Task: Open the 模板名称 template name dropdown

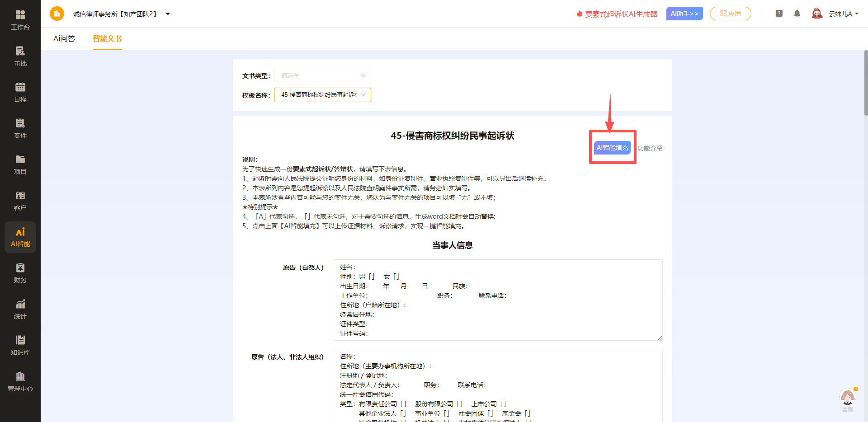Action: point(322,95)
